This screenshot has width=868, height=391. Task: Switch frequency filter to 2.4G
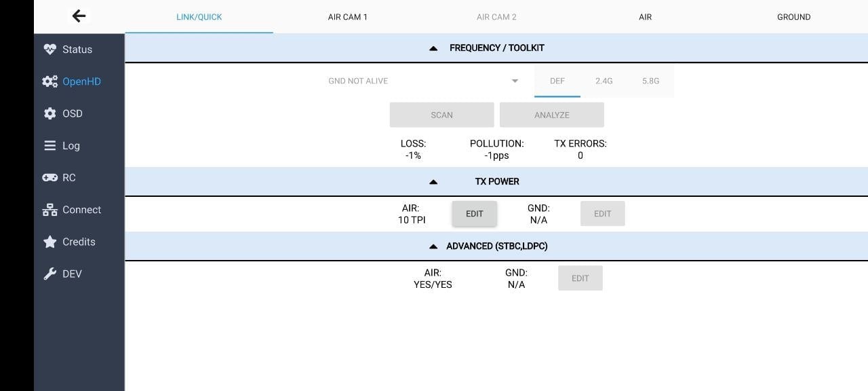click(x=604, y=81)
